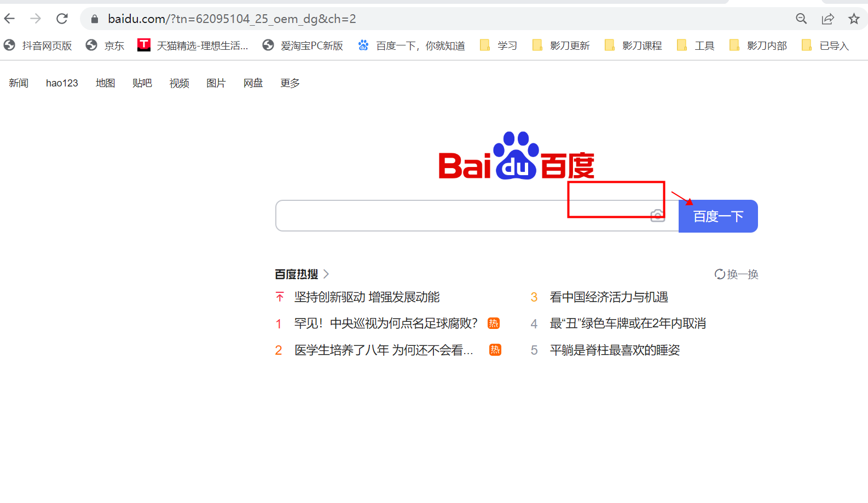Open hao123 navigation link
The image size is (868, 503).
(x=62, y=83)
